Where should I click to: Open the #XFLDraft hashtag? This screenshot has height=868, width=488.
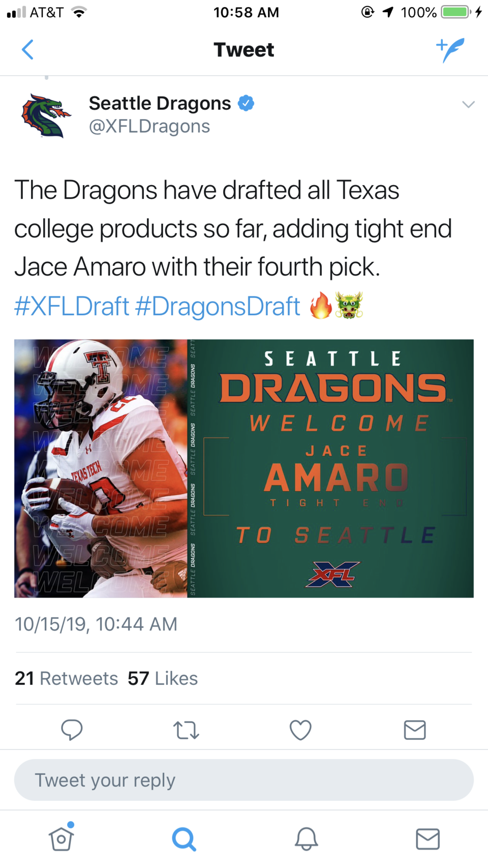point(72,306)
